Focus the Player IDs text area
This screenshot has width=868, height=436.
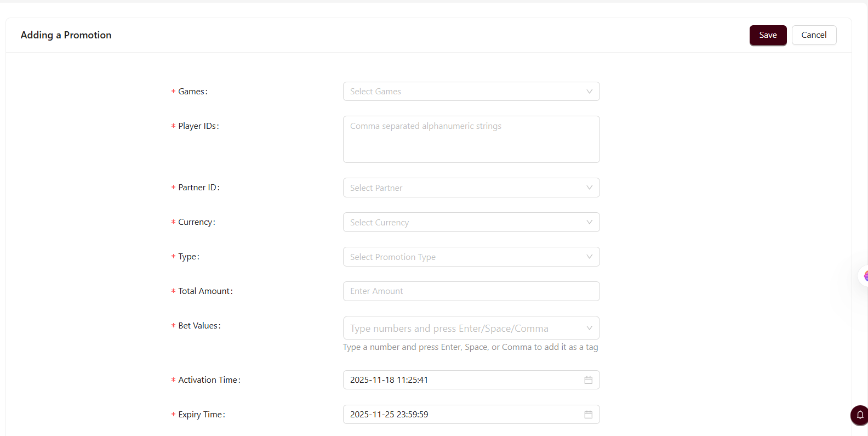pyautogui.click(x=471, y=139)
